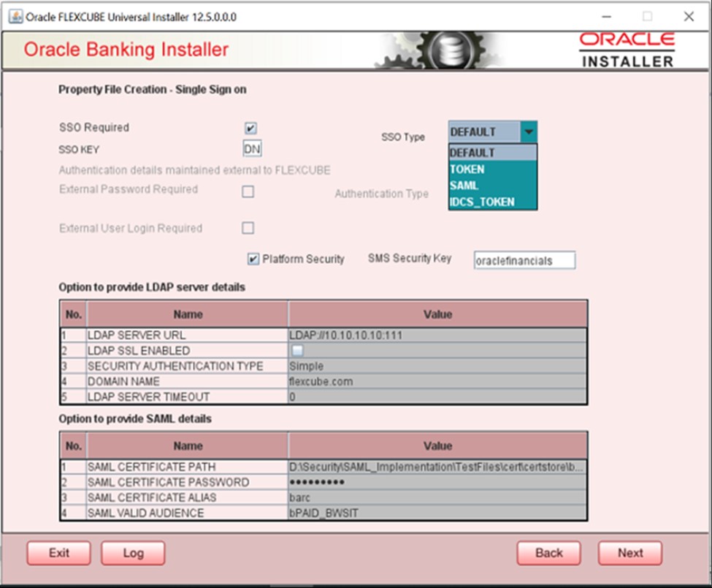Click the SSO KEY input field

252,149
